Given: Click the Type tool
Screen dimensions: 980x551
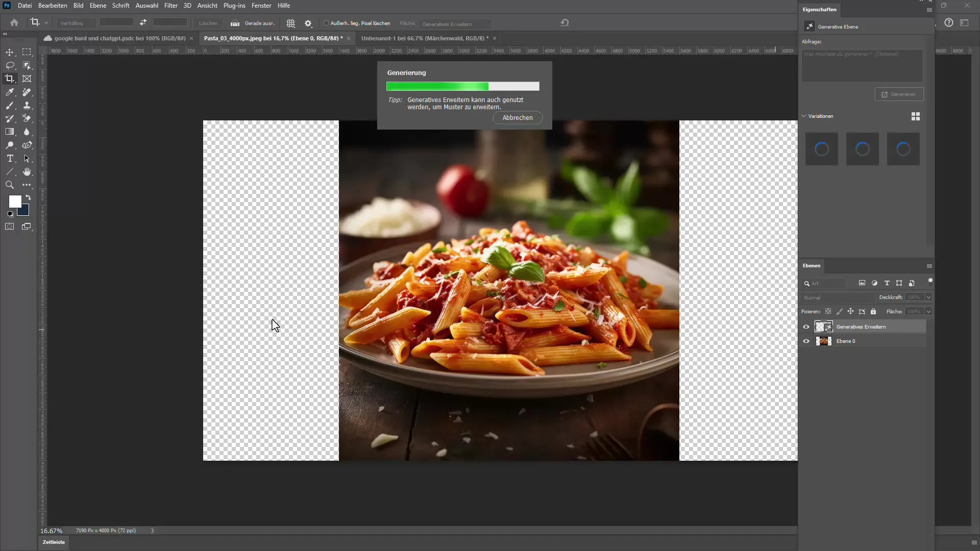Looking at the screenshot, I should (x=10, y=158).
